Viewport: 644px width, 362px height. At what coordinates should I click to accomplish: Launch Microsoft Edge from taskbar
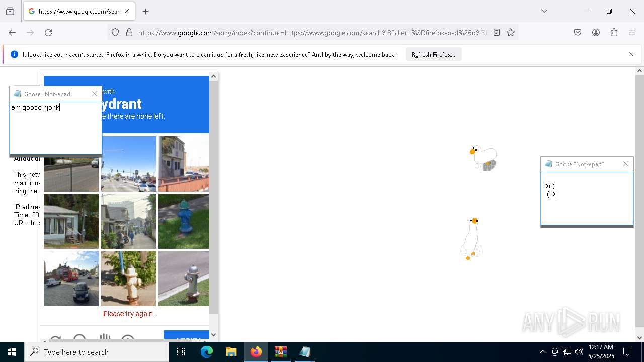pyautogui.click(x=207, y=352)
